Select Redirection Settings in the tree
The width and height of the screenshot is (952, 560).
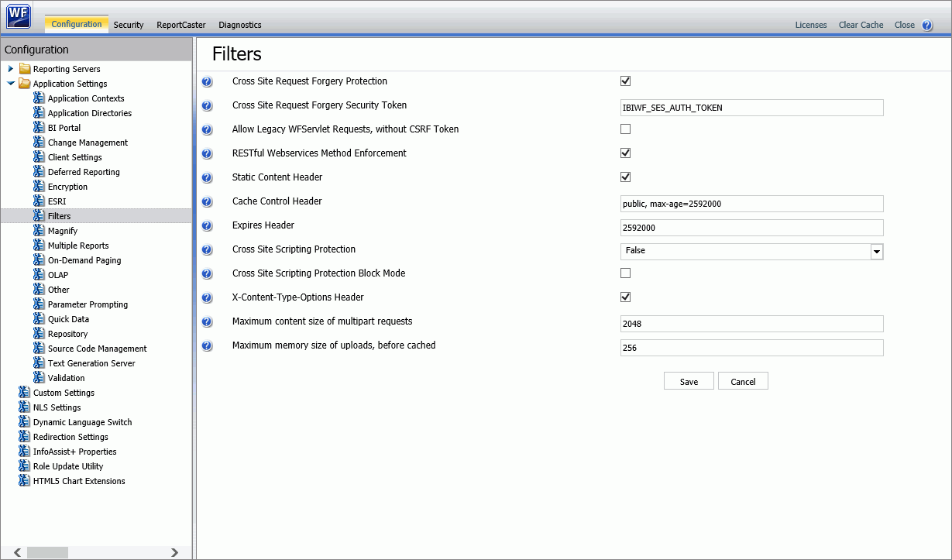[x=70, y=437]
